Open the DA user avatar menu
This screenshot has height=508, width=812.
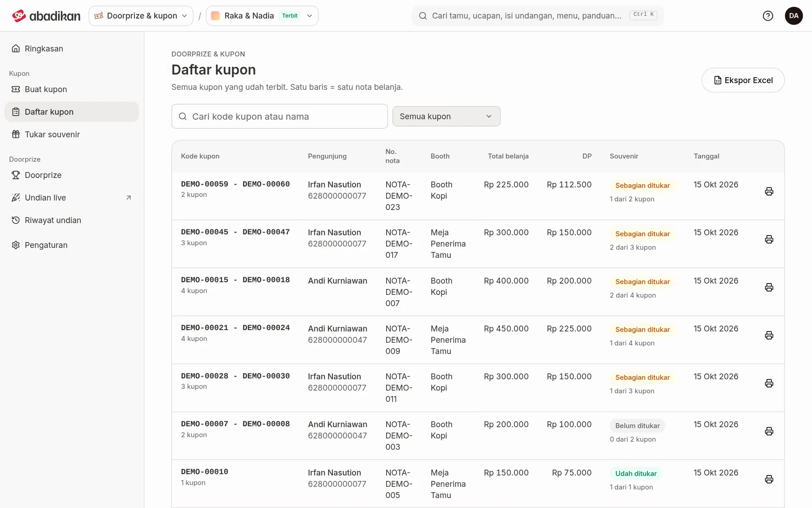tap(794, 16)
